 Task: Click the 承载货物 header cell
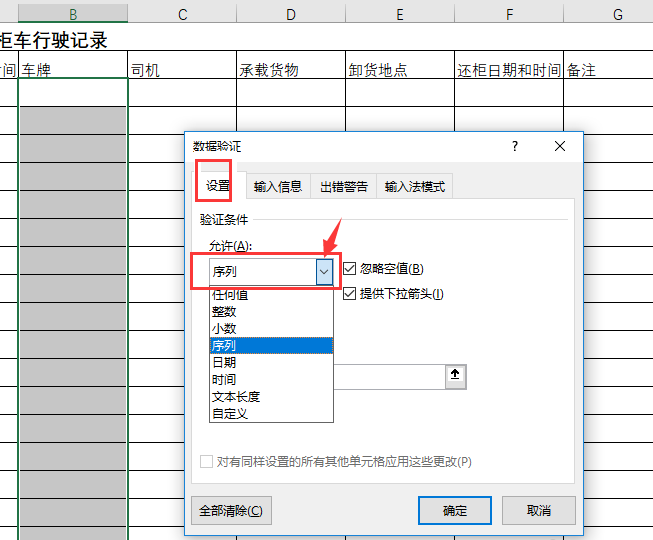[x=291, y=65]
